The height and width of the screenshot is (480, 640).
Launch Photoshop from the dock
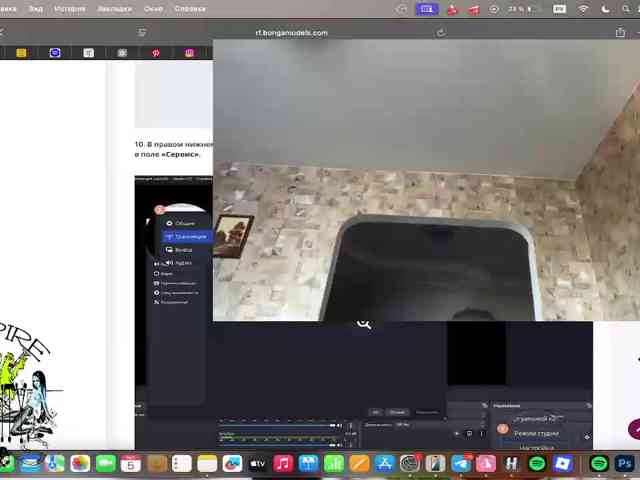(624, 464)
